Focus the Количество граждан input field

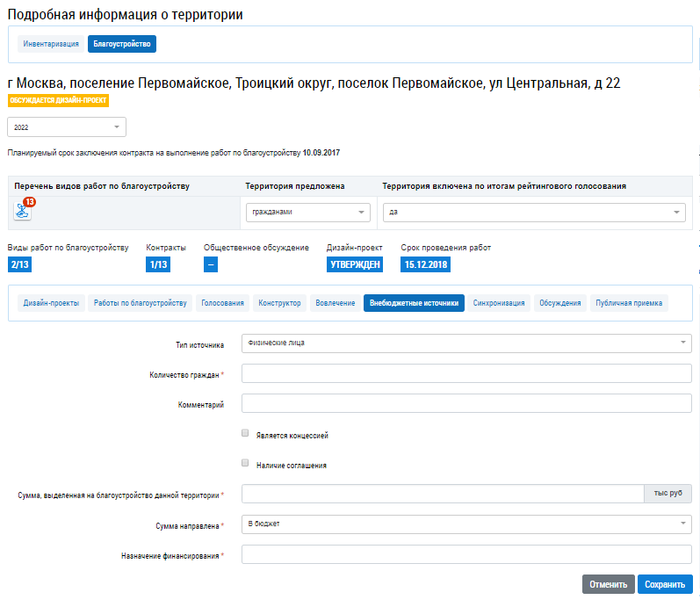pyautogui.click(x=466, y=373)
